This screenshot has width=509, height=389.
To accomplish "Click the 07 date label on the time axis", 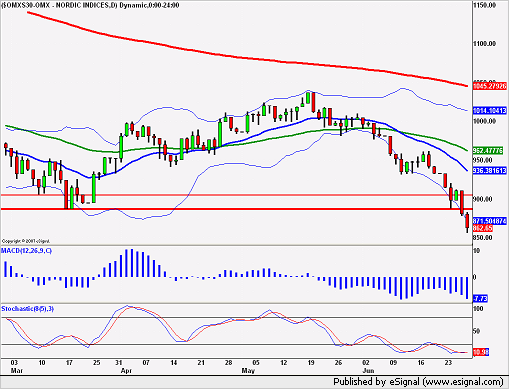I will tap(146, 363).
